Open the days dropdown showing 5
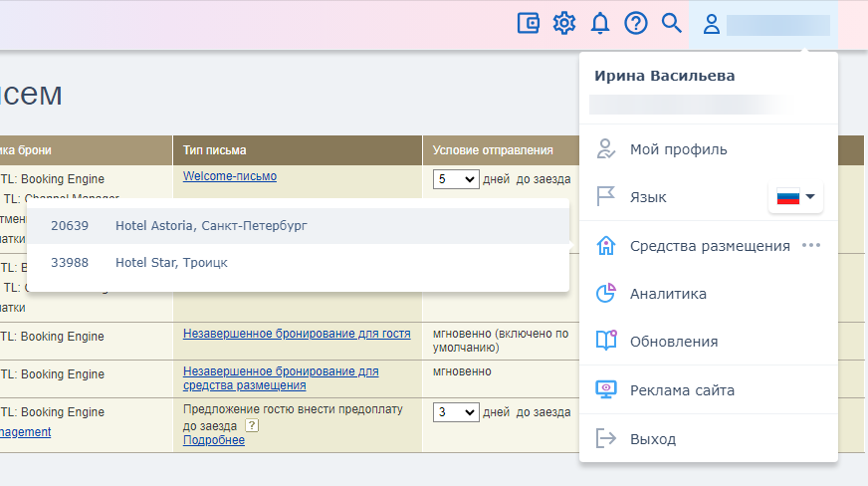The image size is (868, 486). (x=456, y=179)
